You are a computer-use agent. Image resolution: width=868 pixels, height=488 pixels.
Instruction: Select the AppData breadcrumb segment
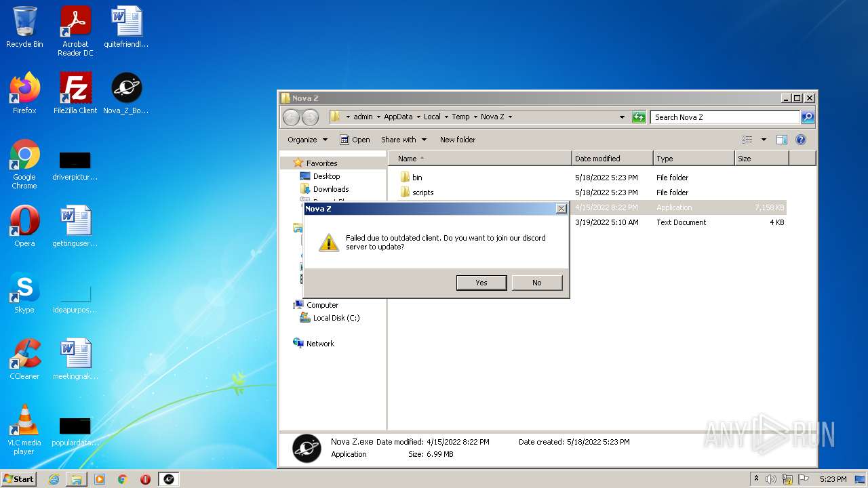pyautogui.click(x=398, y=117)
